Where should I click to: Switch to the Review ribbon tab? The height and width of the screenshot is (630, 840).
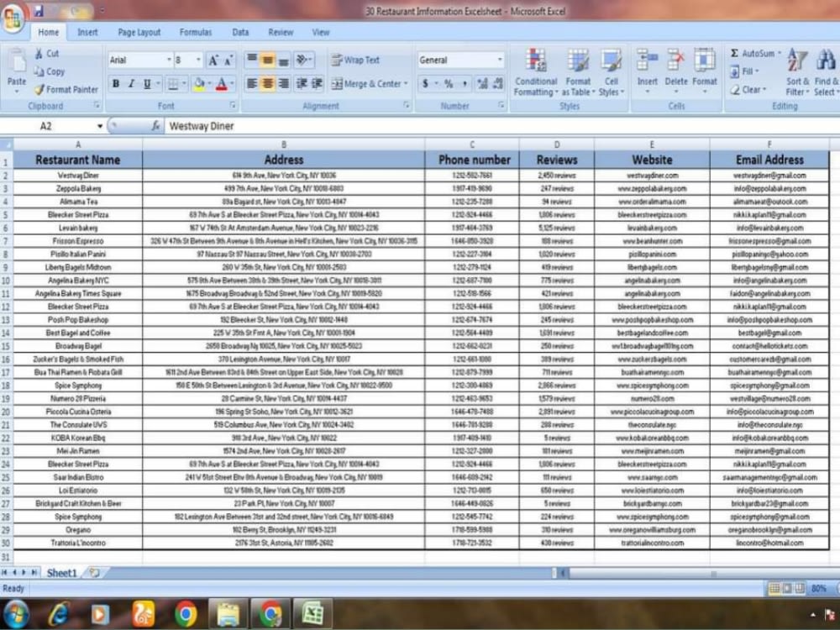point(281,32)
